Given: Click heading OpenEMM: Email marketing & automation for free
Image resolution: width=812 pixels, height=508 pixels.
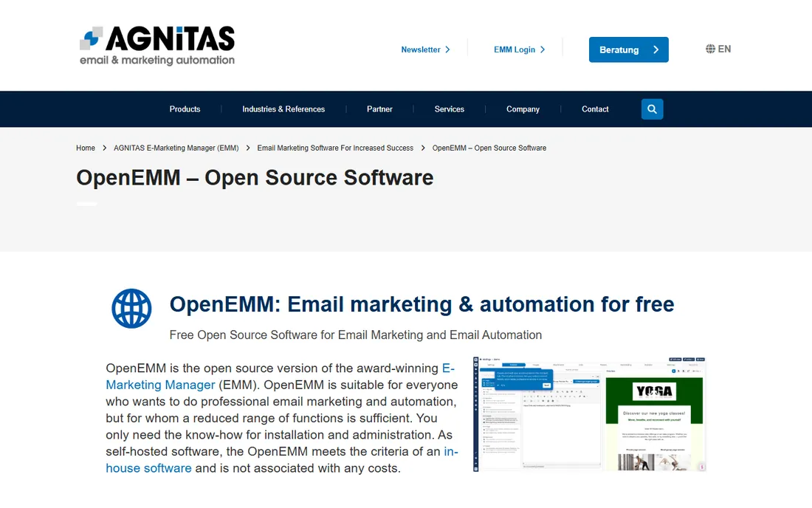Looking at the screenshot, I should (422, 304).
